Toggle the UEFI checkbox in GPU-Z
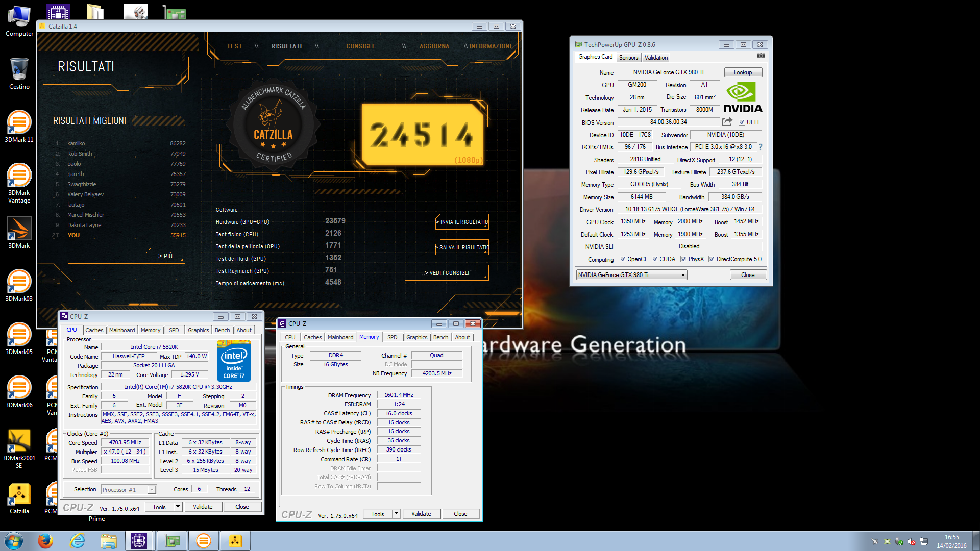 [x=742, y=122]
